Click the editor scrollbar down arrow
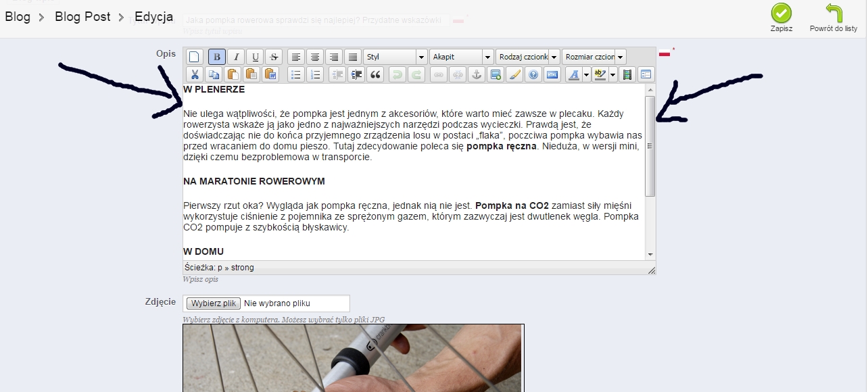The height and width of the screenshot is (392, 868). pyautogui.click(x=650, y=255)
